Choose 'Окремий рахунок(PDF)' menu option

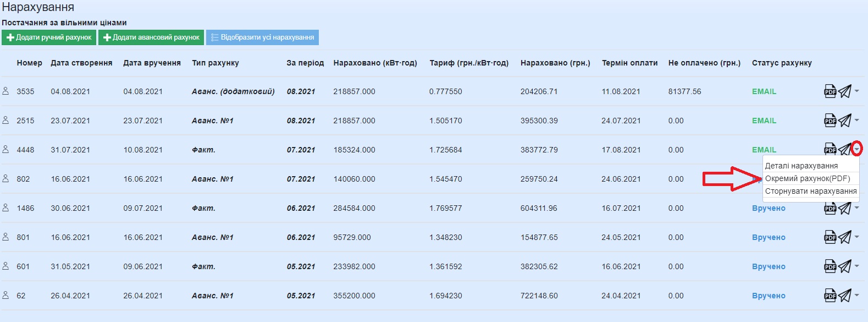click(807, 178)
